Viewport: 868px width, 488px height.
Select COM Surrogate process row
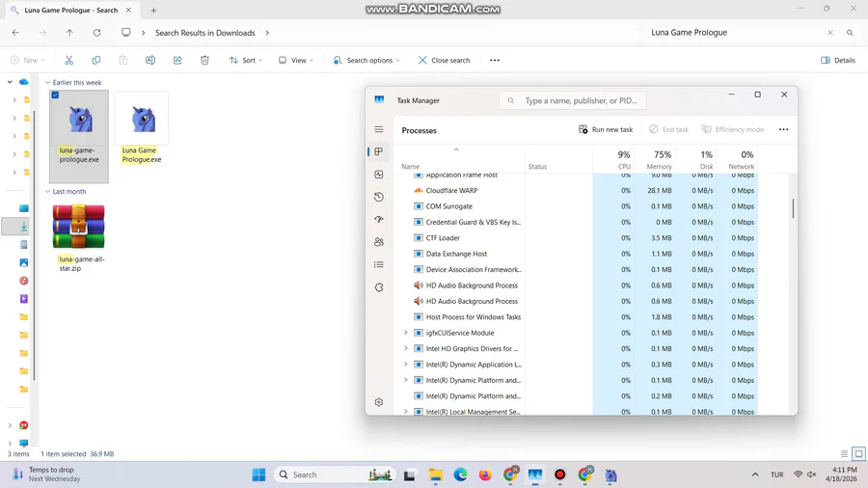coord(576,205)
